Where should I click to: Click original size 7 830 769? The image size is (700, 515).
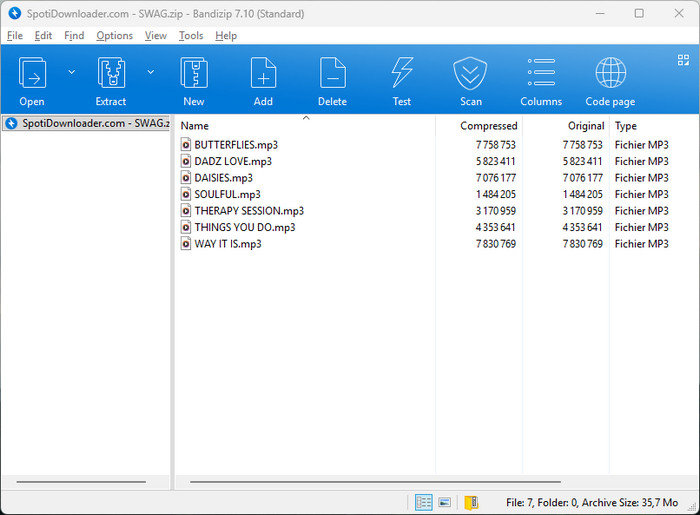(x=583, y=244)
